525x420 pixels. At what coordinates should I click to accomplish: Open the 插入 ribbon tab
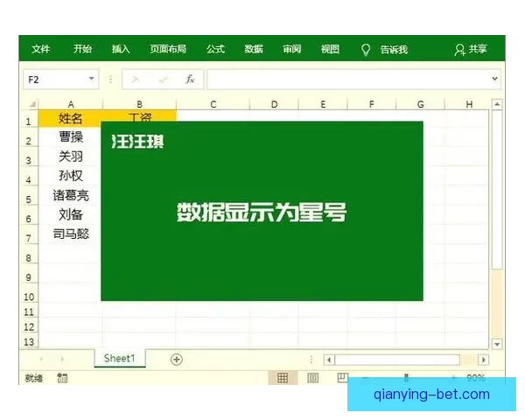(121, 49)
